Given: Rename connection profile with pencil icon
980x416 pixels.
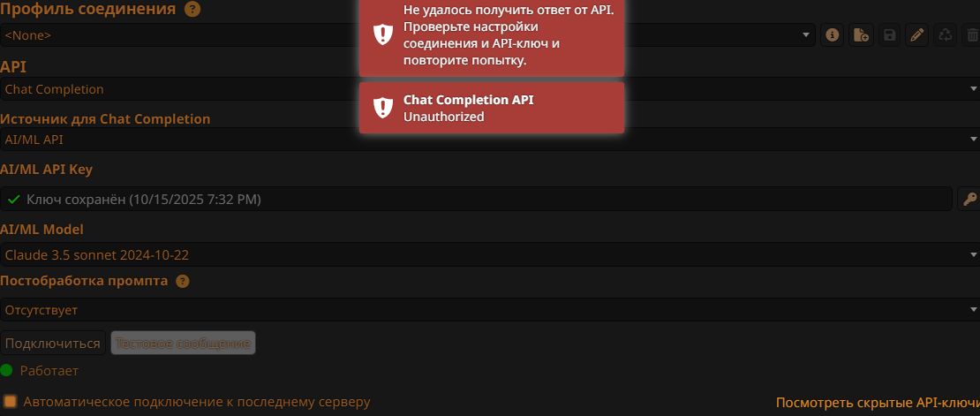Looking at the screenshot, I should 917,35.
